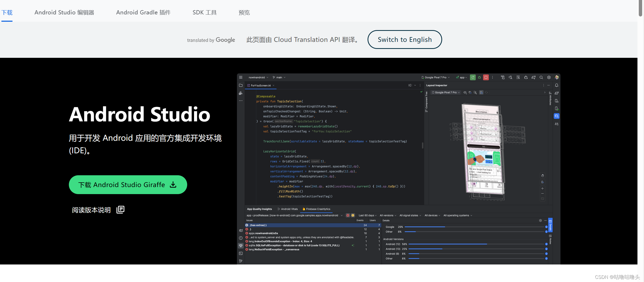The width and height of the screenshot is (644, 282).
Task: Click the Layout Inspector zoom in plus icon
Action: [x=542, y=188]
